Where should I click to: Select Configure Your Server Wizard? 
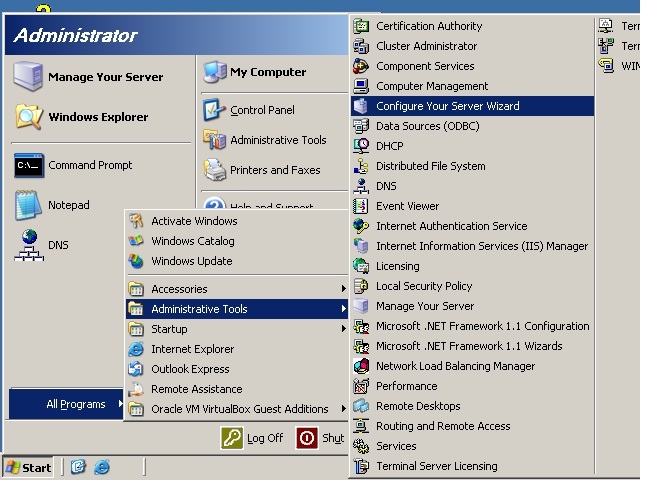coord(472,106)
